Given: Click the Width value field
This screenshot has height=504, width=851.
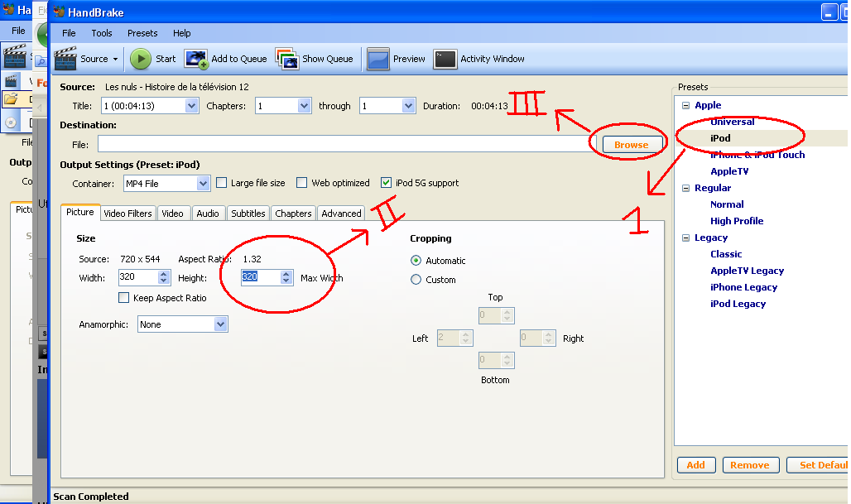Looking at the screenshot, I should point(138,277).
